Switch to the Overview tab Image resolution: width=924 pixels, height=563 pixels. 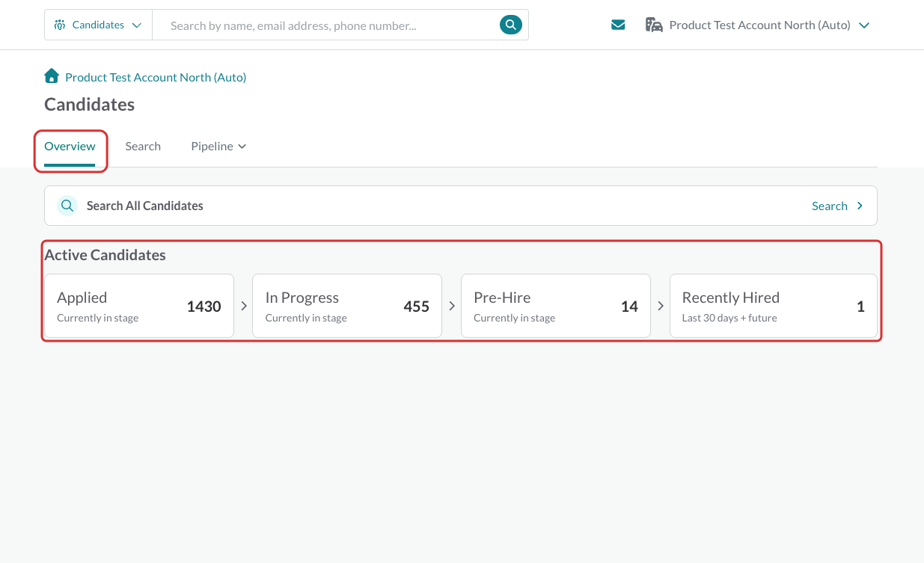(70, 147)
